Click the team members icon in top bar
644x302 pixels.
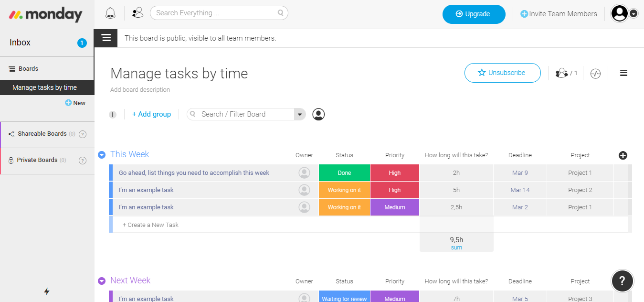137,13
